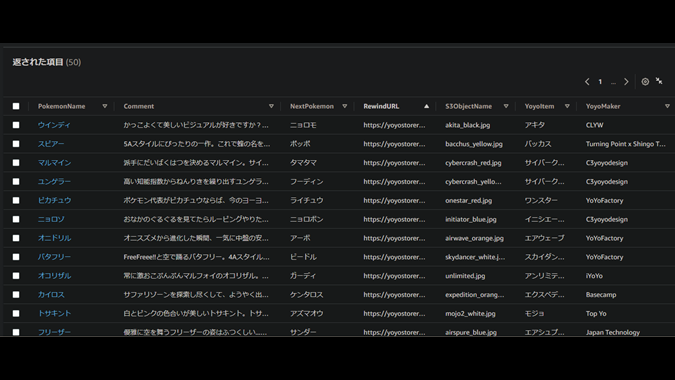Screen dimensions: 675x380
Task: Select akita_black.jpg cell
Action: (x=468, y=125)
